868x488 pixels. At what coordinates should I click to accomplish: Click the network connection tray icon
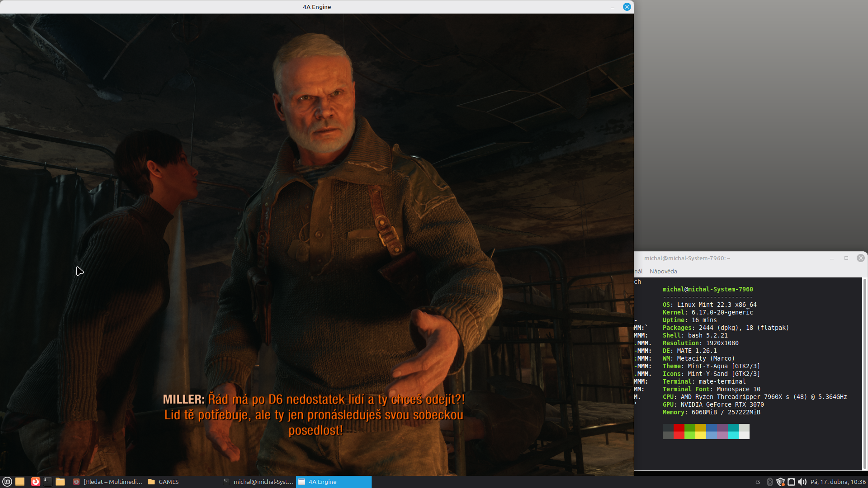791,482
